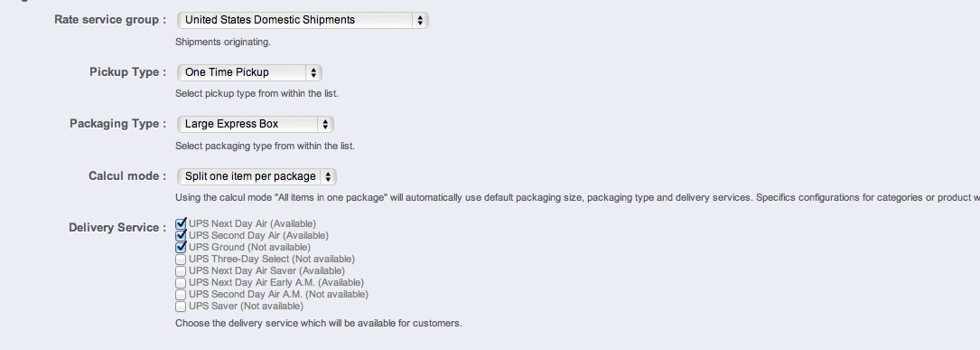Viewport: 980px width, 350px height.
Task: Uncheck UPS Ground checkbox
Action: (x=182, y=247)
